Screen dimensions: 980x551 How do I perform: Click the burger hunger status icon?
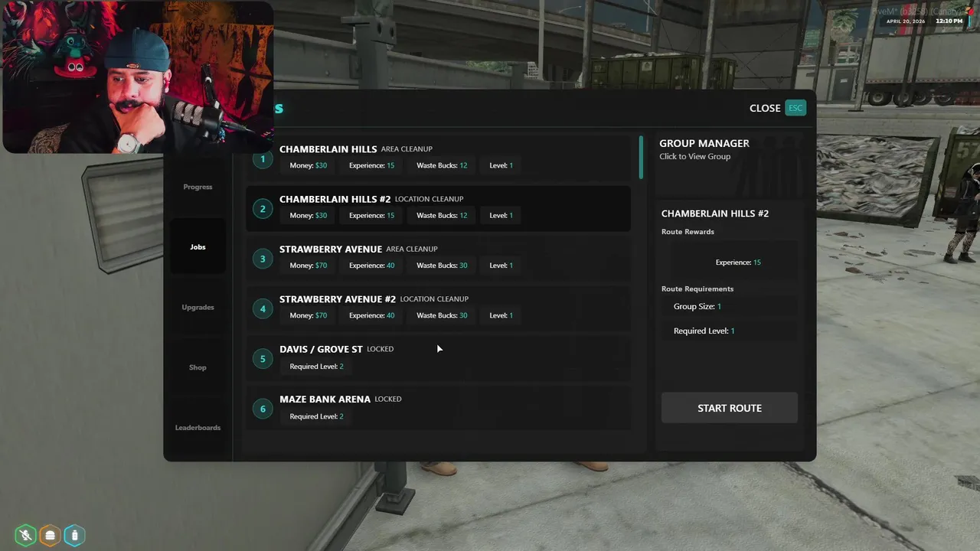click(51, 536)
